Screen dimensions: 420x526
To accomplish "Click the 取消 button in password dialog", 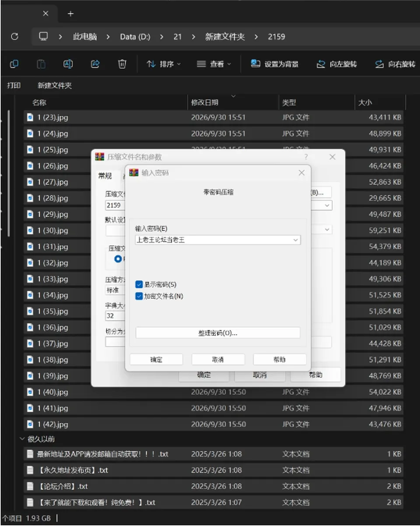I will point(218,360).
